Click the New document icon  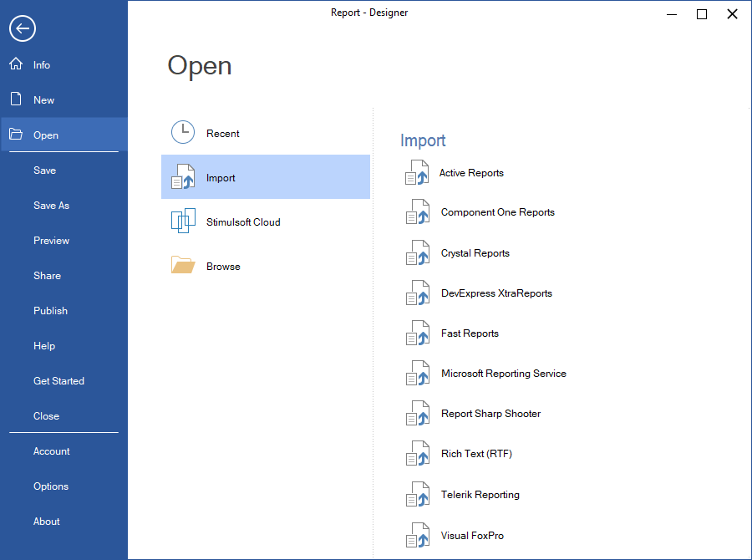[16, 99]
